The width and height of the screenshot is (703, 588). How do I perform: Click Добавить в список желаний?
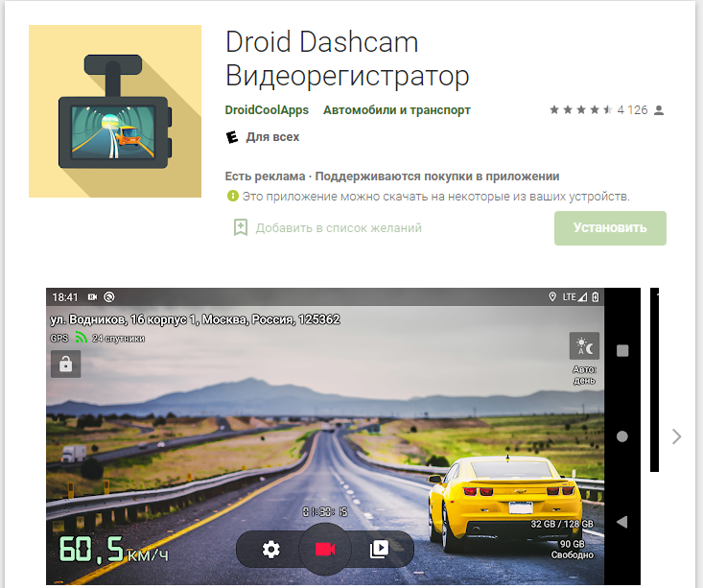pos(339,228)
